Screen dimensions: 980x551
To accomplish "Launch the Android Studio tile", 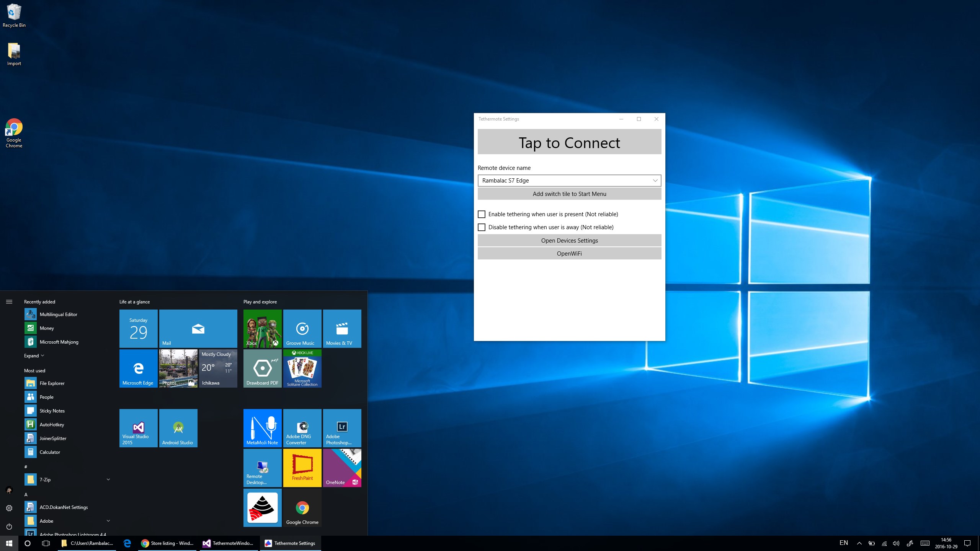I will [x=178, y=428].
